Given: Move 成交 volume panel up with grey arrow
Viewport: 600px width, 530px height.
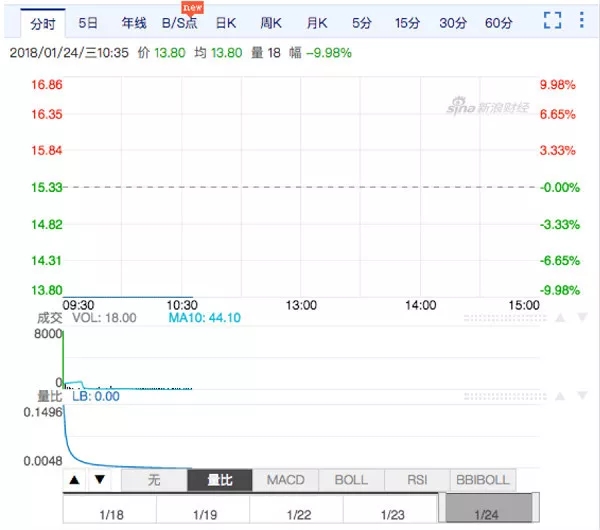Looking at the screenshot, I should pyautogui.click(x=560, y=318).
